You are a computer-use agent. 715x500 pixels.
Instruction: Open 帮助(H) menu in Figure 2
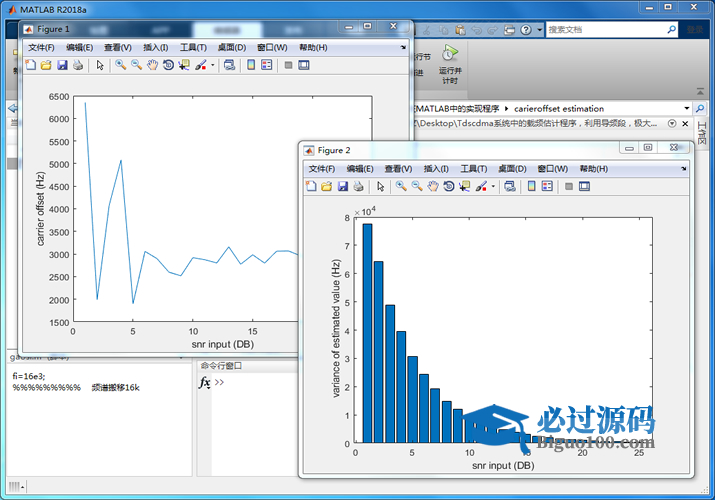[x=594, y=169]
